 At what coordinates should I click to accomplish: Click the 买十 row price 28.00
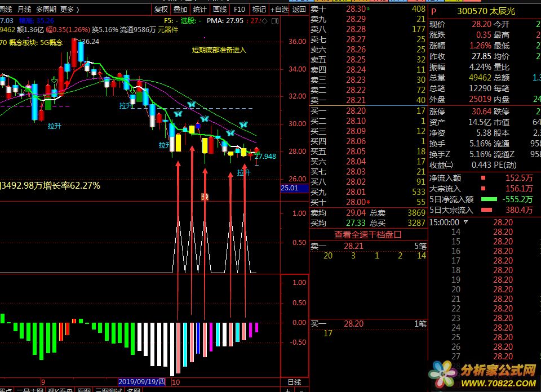(356, 202)
